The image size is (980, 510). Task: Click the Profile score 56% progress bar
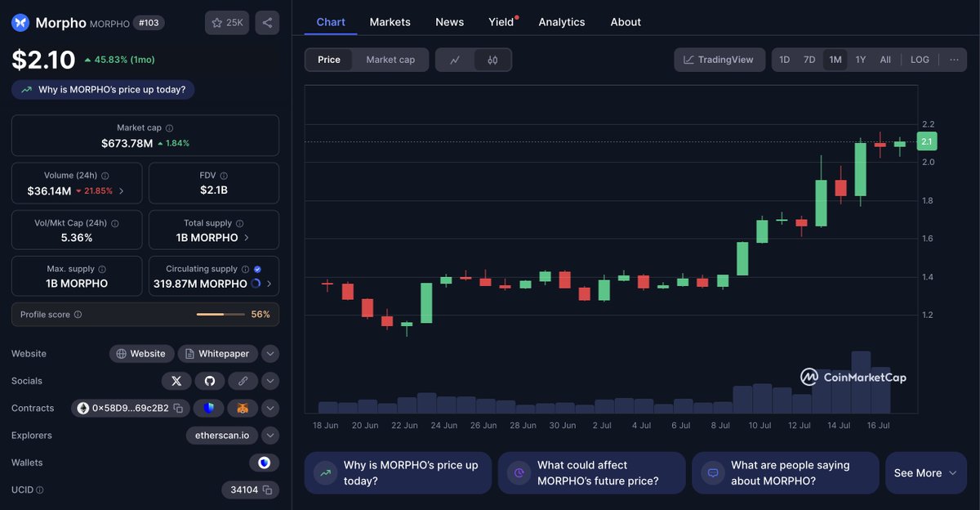click(x=220, y=315)
